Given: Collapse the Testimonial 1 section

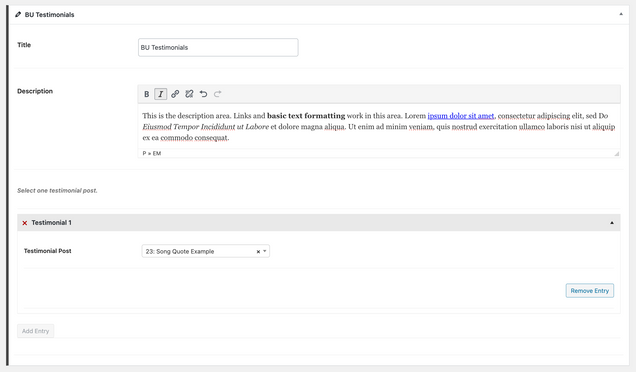Looking at the screenshot, I should point(612,223).
